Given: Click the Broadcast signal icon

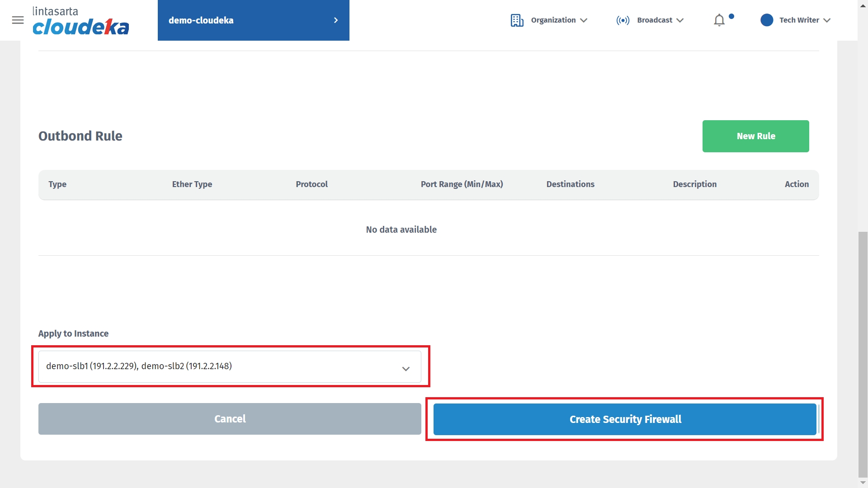Looking at the screenshot, I should [x=623, y=20].
